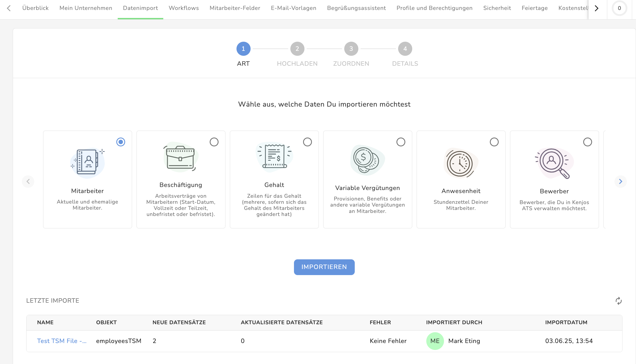Click the Mitarbeiter address book icon

click(x=88, y=162)
